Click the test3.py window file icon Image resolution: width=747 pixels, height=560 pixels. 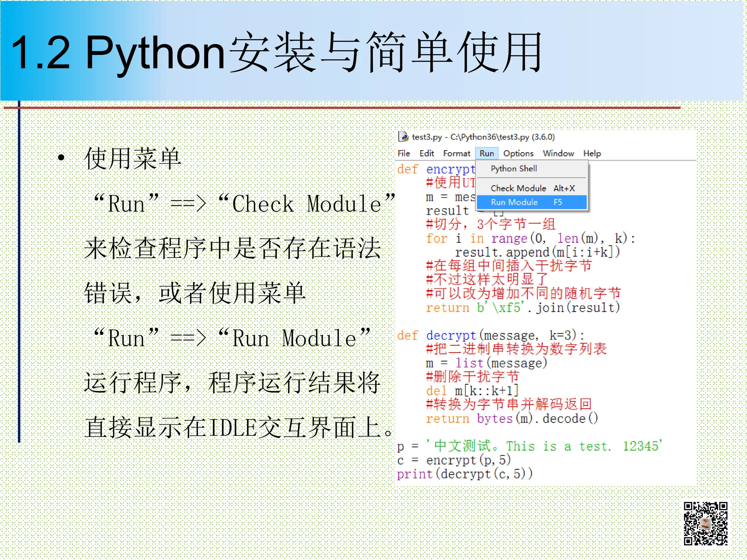pos(403,137)
